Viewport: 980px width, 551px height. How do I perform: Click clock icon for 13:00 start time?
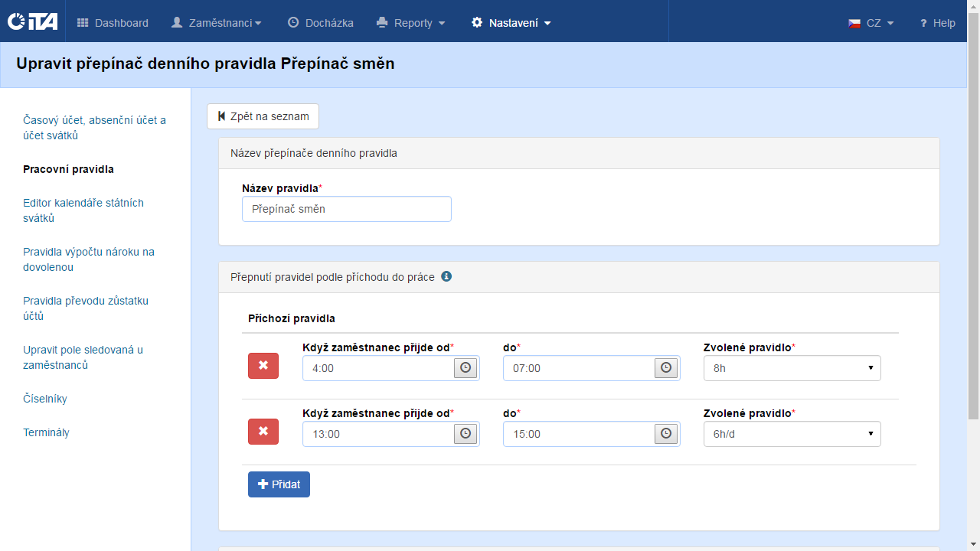tap(465, 434)
